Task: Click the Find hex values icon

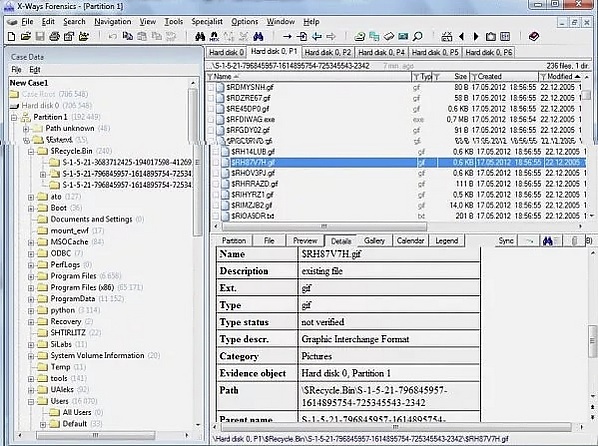Action: [214, 37]
